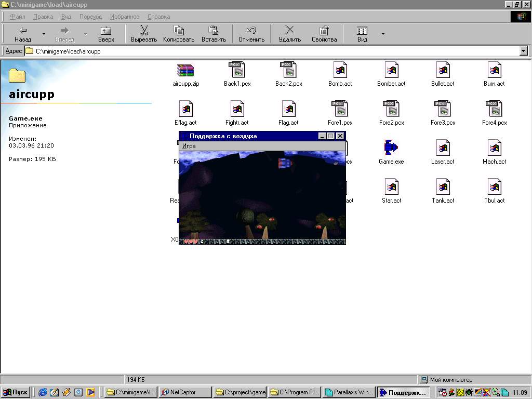Open the Вид (View) button dropdown arrow

coord(383,34)
